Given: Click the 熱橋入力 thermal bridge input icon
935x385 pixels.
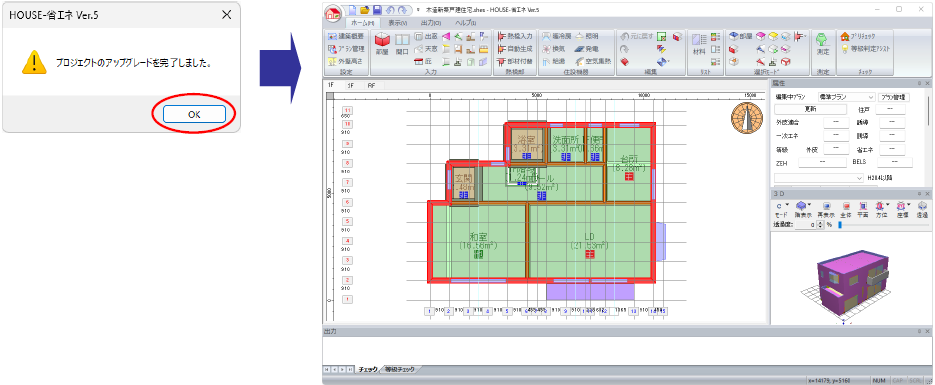Looking at the screenshot, I should 515,36.
